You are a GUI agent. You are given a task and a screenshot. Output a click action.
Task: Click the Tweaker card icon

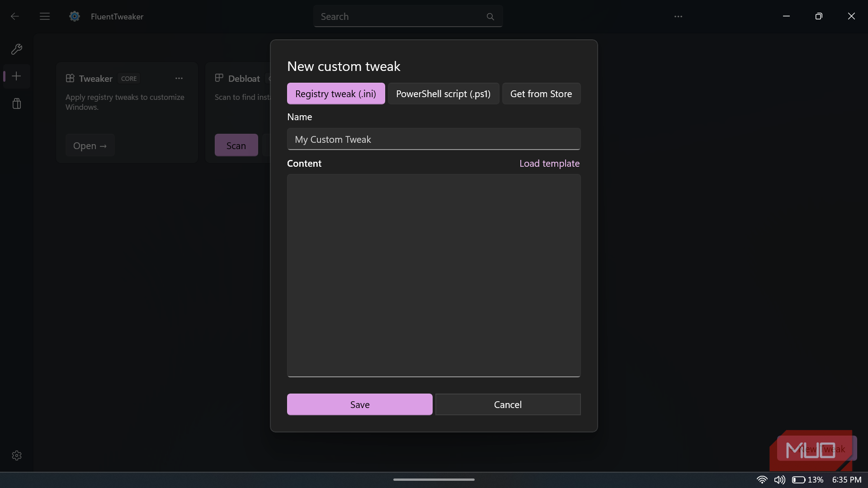70,78
